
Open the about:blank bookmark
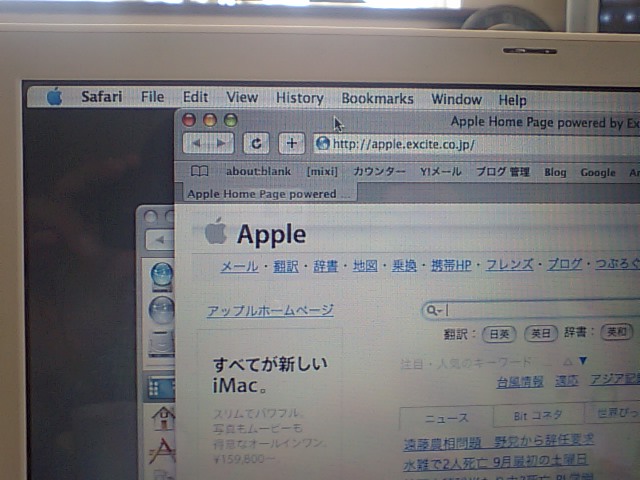258,171
